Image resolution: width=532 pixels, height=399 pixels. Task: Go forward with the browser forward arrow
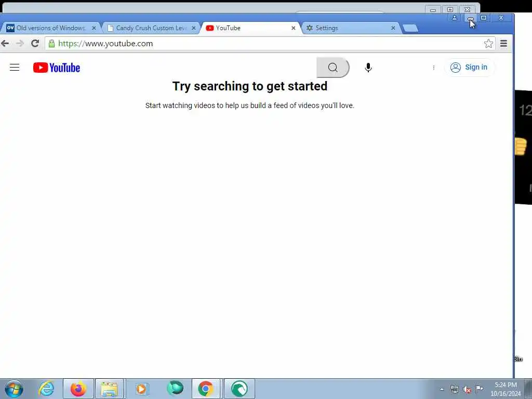20,44
